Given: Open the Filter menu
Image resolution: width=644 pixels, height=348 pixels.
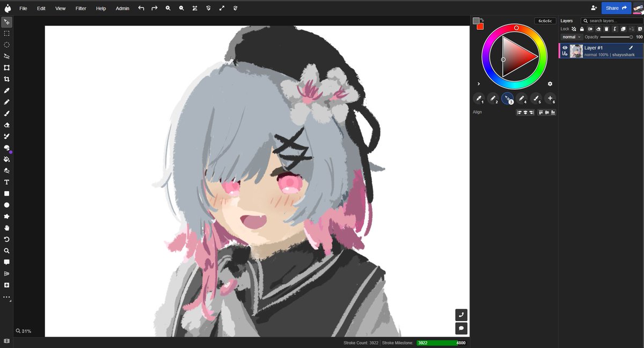Looking at the screenshot, I should coord(80,9).
